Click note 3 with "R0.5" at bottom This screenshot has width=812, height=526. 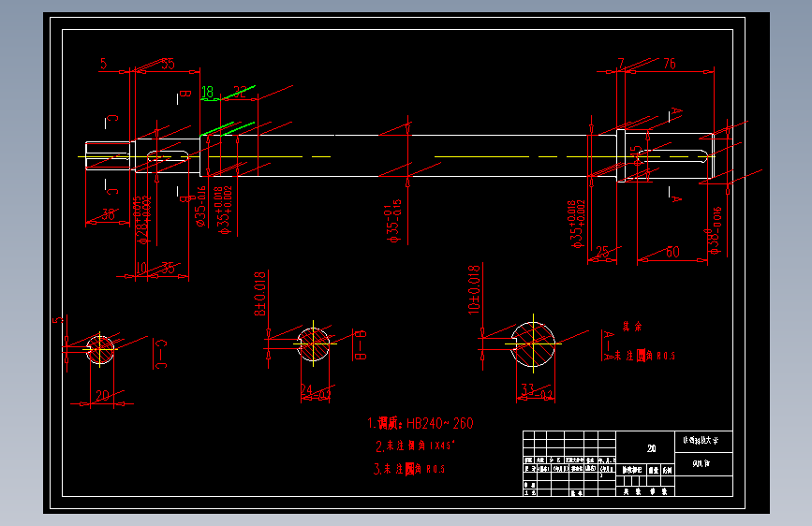click(x=409, y=469)
